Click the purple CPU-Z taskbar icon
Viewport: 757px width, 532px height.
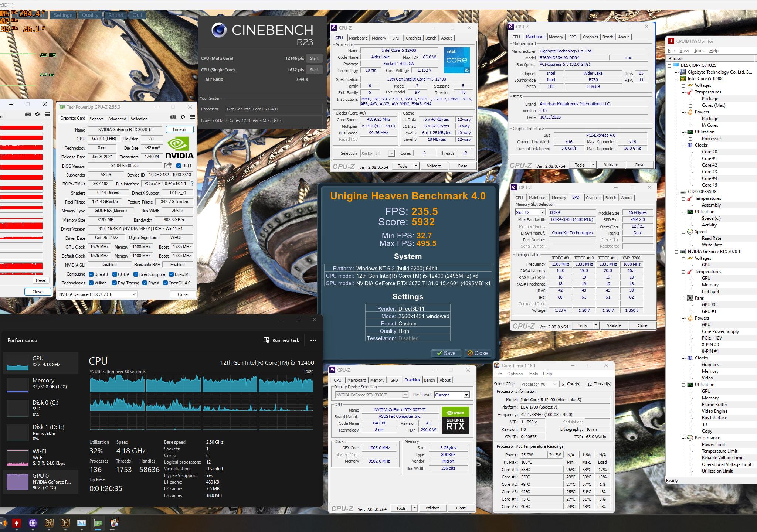click(33, 523)
